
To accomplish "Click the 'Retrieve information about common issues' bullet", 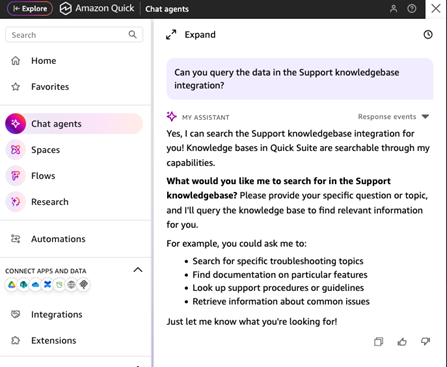I will [281, 301].
